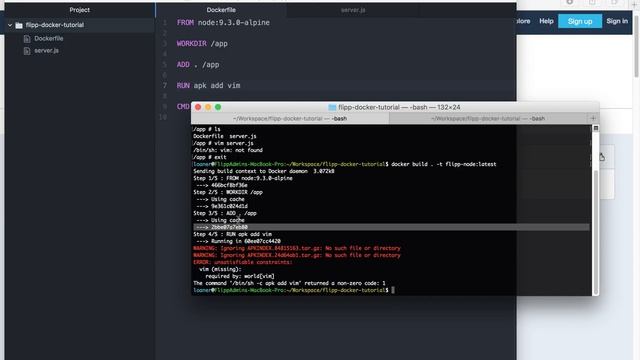Open the Help link in browser
The width and height of the screenshot is (640, 360).
[x=546, y=21]
